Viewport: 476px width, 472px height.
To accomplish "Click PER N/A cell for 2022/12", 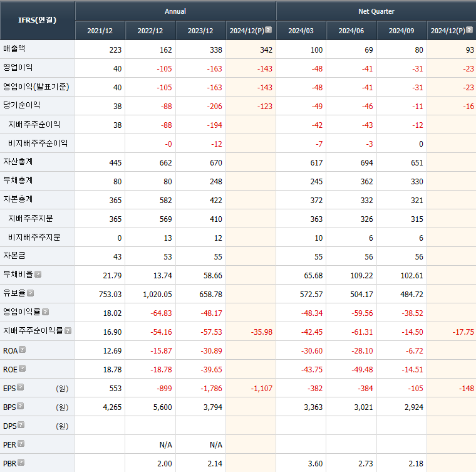I will tap(166, 445).
